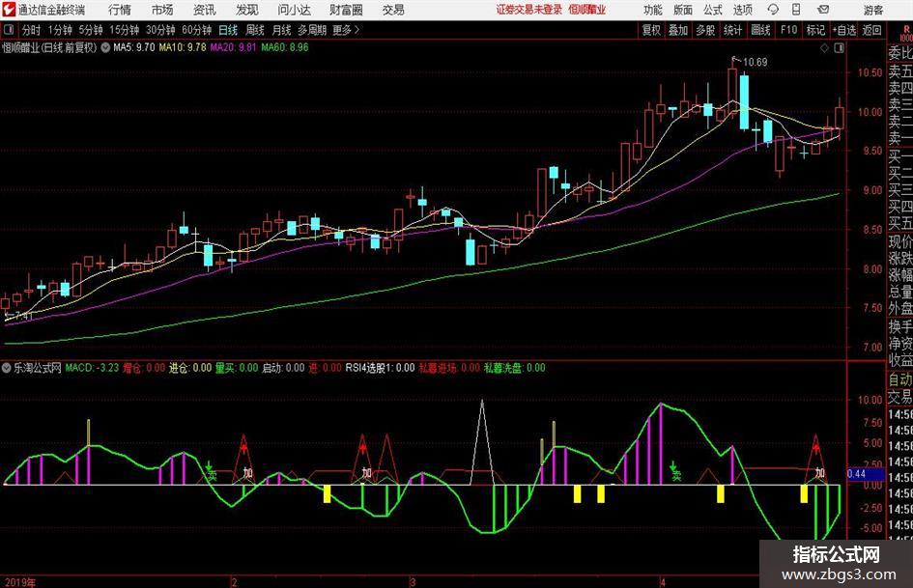Open the 市场 menu
The height and width of the screenshot is (588, 913).
(162, 10)
